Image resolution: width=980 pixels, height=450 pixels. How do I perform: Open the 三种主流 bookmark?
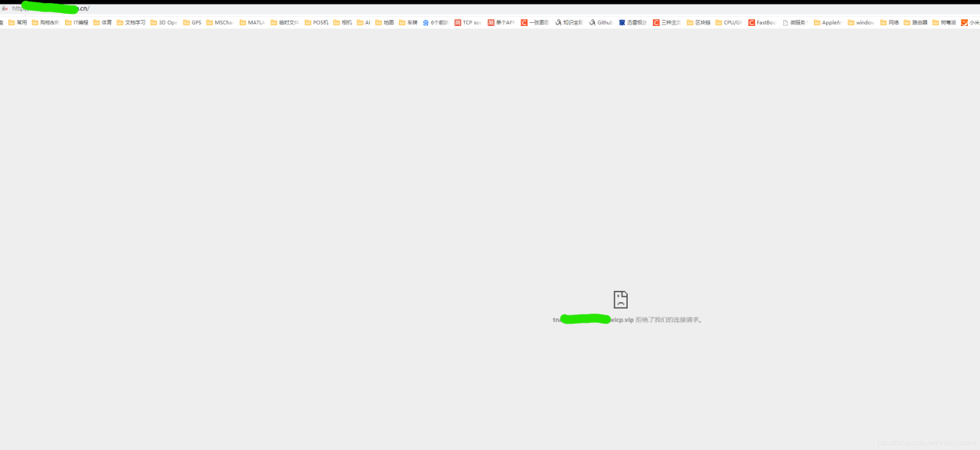[x=667, y=23]
